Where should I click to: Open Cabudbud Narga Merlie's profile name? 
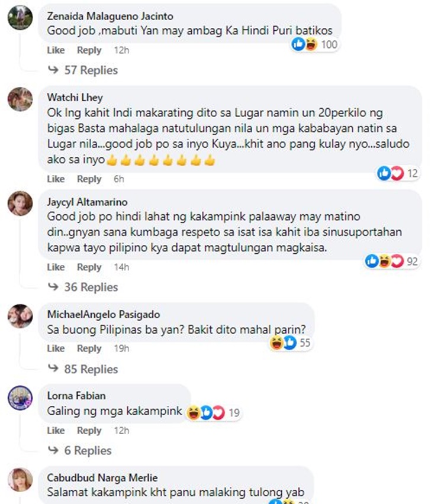[102, 477]
